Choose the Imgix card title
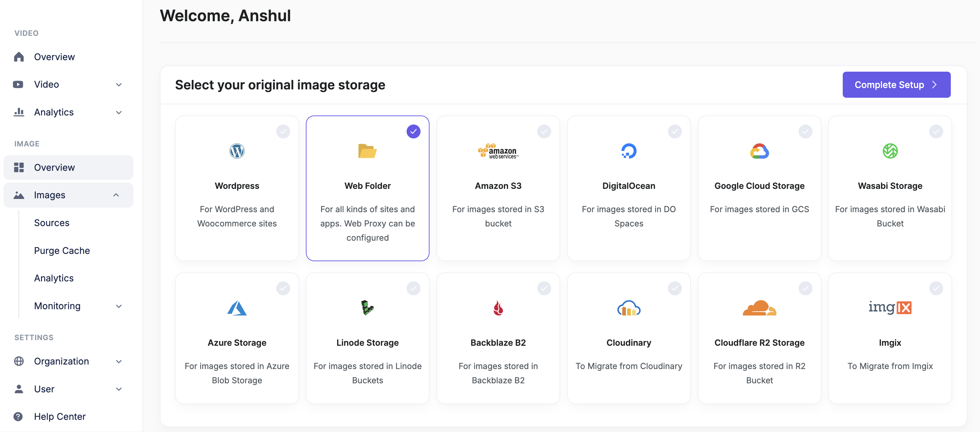This screenshot has width=980, height=432. pos(890,343)
